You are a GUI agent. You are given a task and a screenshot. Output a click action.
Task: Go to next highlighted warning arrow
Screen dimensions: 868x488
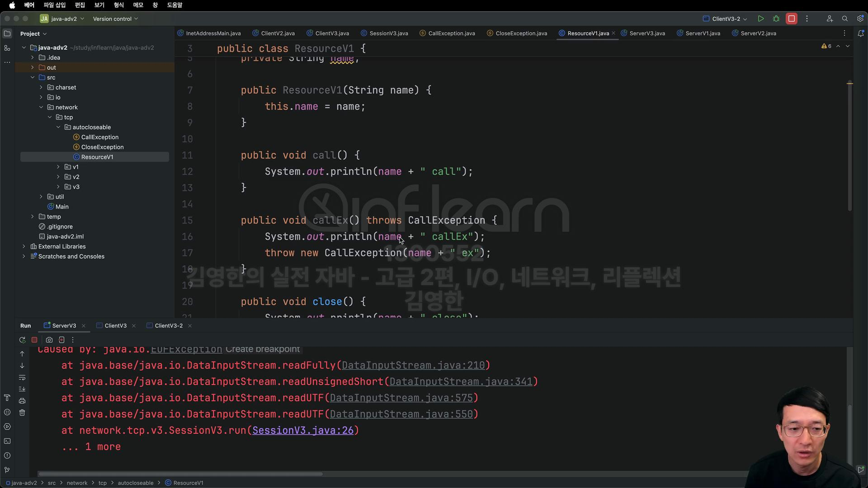[x=848, y=46]
